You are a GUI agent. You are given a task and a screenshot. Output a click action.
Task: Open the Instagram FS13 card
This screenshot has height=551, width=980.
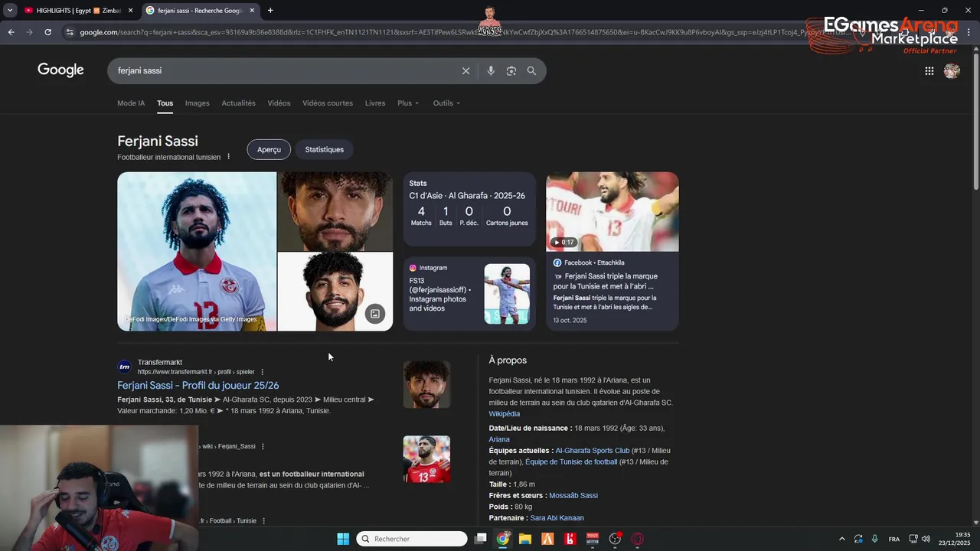(x=469, y=294)
